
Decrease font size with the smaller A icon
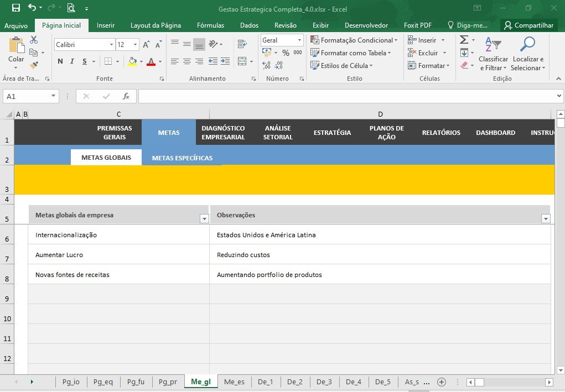pyautogui.click(x=158, y=45)
